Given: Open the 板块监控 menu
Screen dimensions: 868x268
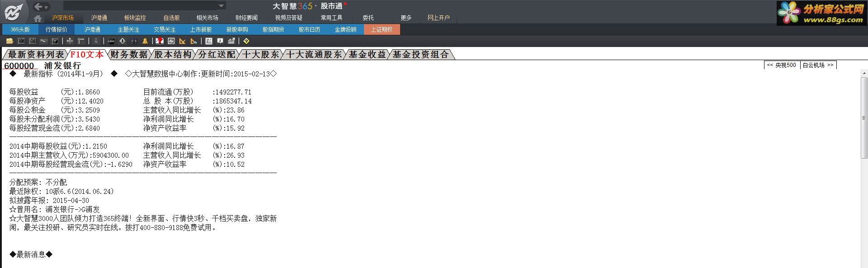Looking at the screenshot, I should coord(135,18).
